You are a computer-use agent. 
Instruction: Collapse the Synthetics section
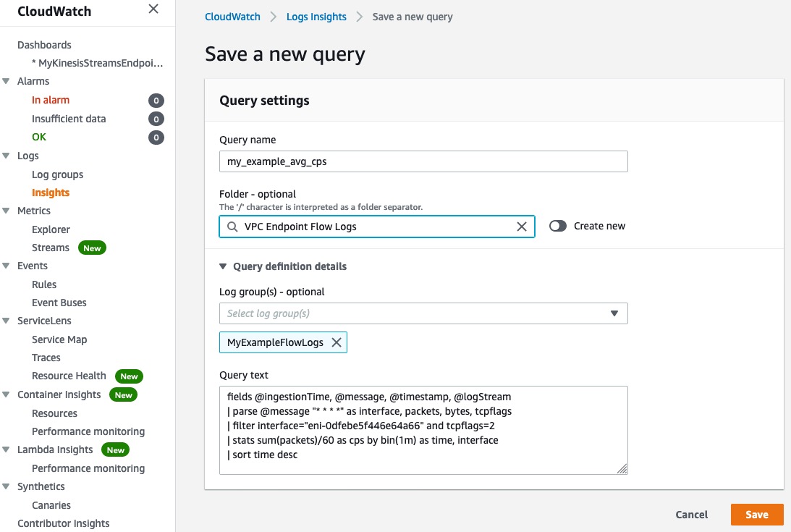click(6, 486)
